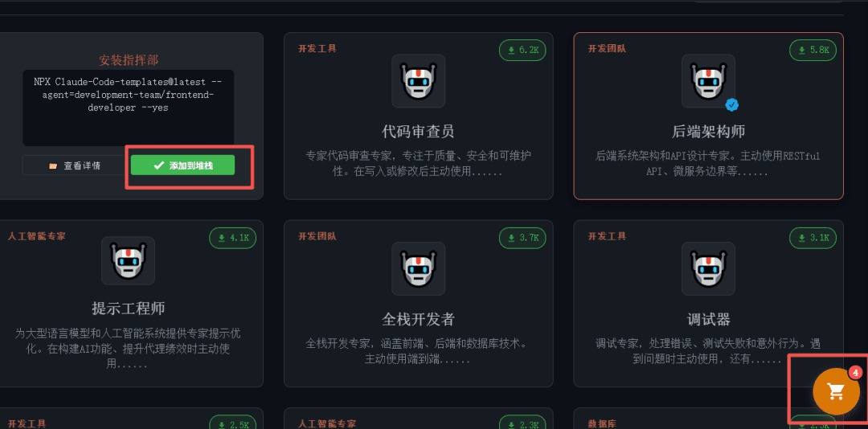Click the robot icon of 后端架构师
This screenshot has height=429, width=868.
pyautogui.click(x=708, y=81)
